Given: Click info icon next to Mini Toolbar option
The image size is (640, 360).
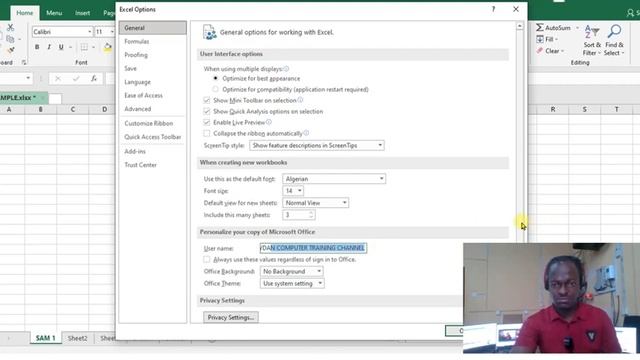Looking at the screenshot, I should [x=300, y=100].
